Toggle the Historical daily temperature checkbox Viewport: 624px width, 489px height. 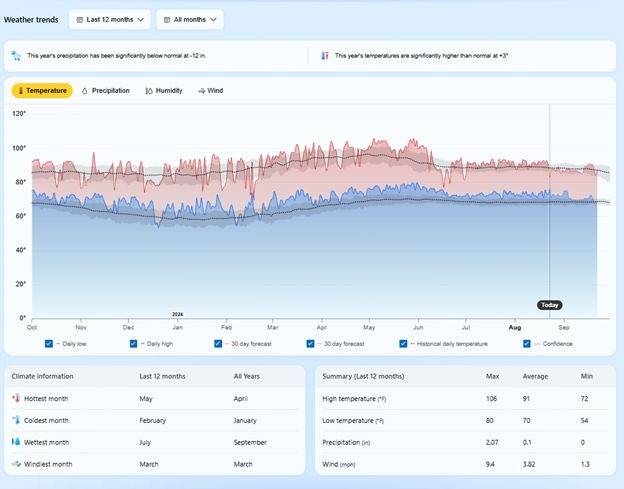tap(403, 344)
